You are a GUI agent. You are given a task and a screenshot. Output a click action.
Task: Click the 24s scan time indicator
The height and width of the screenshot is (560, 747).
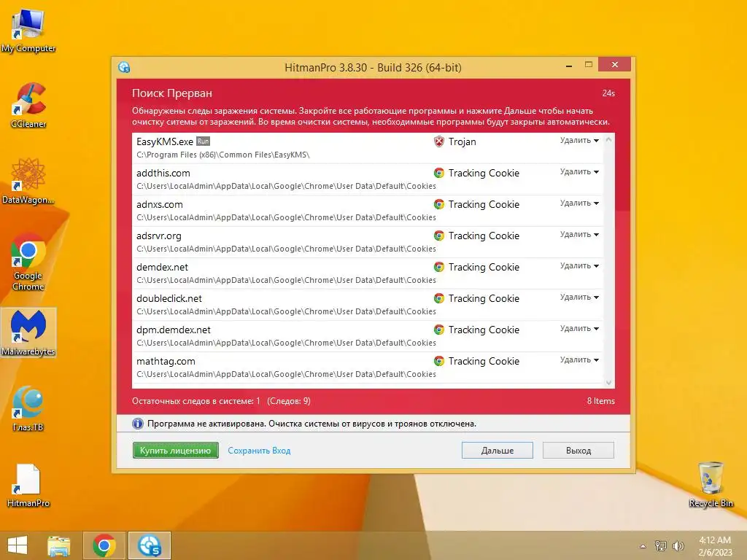coord(608,93)
